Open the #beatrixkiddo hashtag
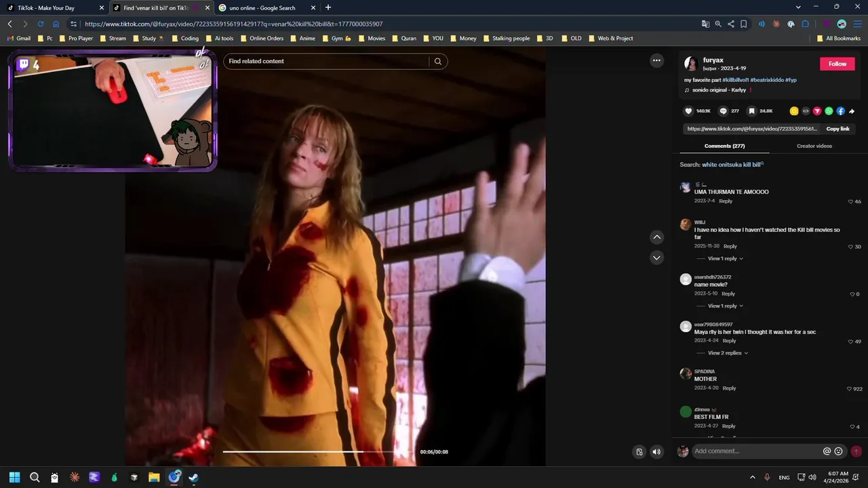868x488 pixels. click(x=767, y=80)
